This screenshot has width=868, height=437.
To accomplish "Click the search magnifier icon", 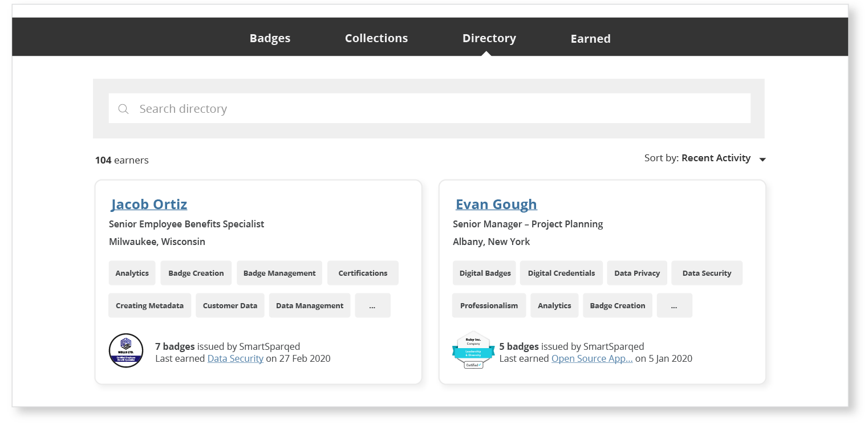I will pos(123,108).
